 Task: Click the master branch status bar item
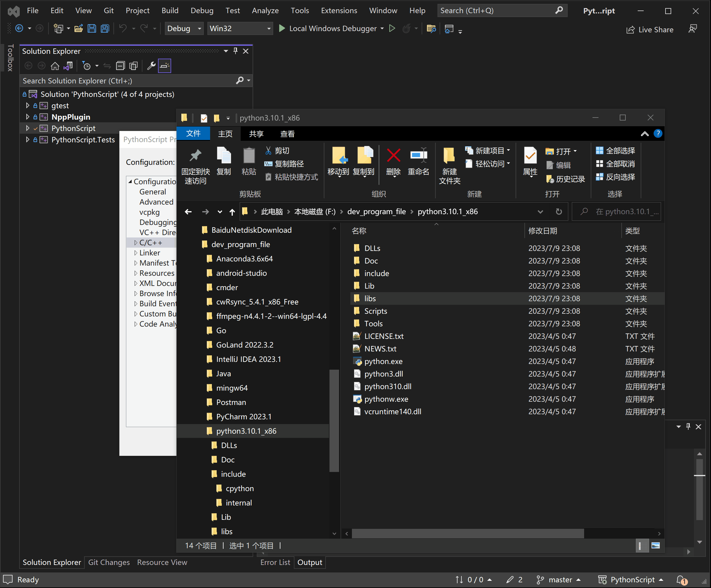click(559, 580)
